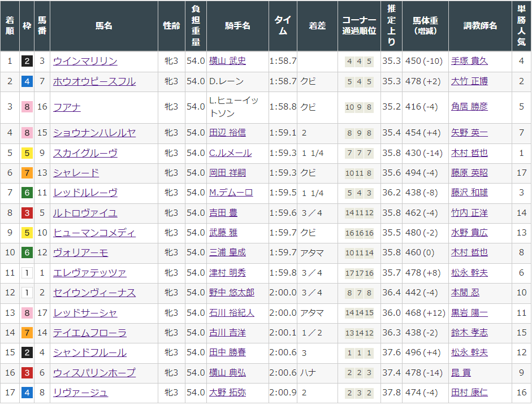
Task: Open jockey link 三浦 皇成
Action: 227,252
